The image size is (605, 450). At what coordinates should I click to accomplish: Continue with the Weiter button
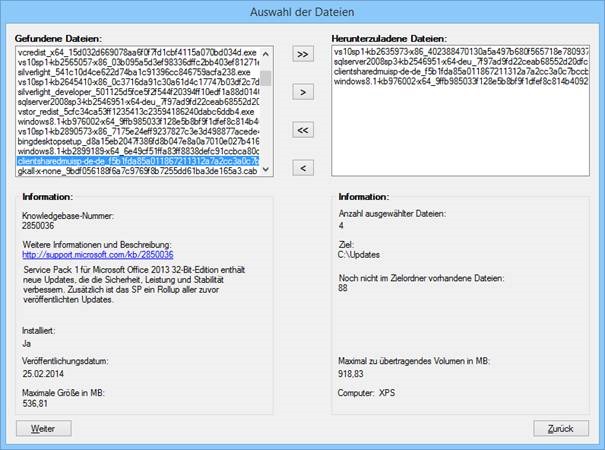[43, 428]
